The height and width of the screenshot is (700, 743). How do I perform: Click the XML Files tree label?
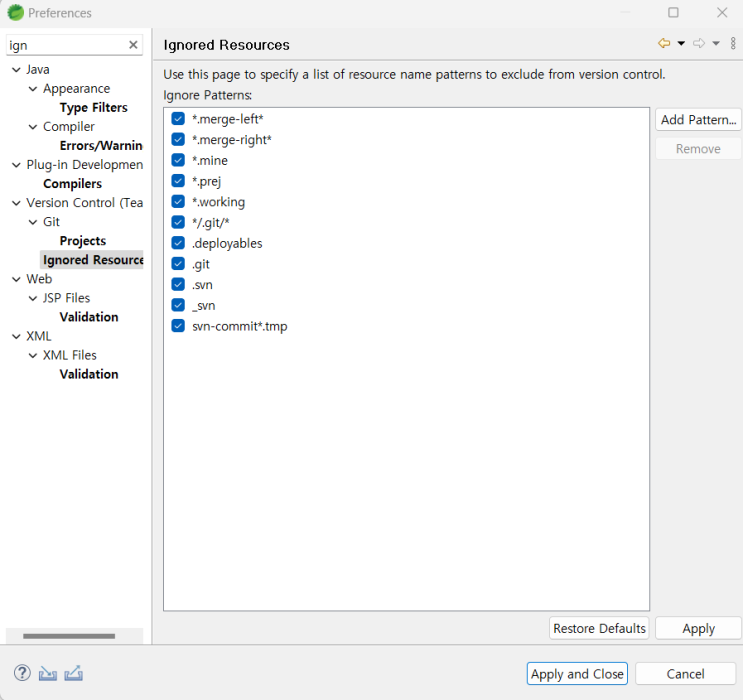(70, 355)
